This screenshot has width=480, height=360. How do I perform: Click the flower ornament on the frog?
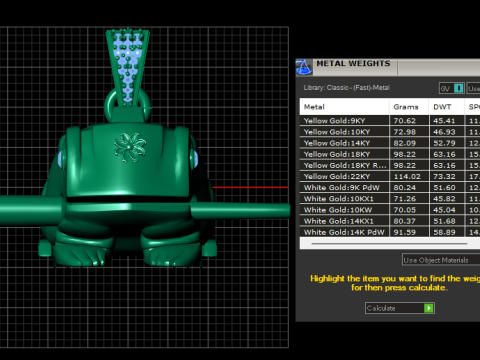tap(130, 147)
